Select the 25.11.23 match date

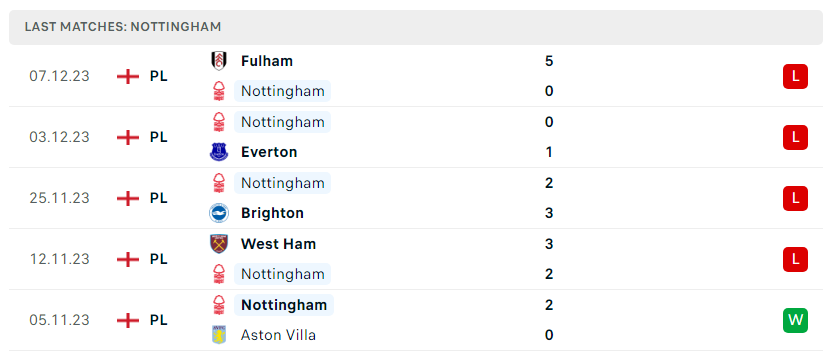[59, 198]
